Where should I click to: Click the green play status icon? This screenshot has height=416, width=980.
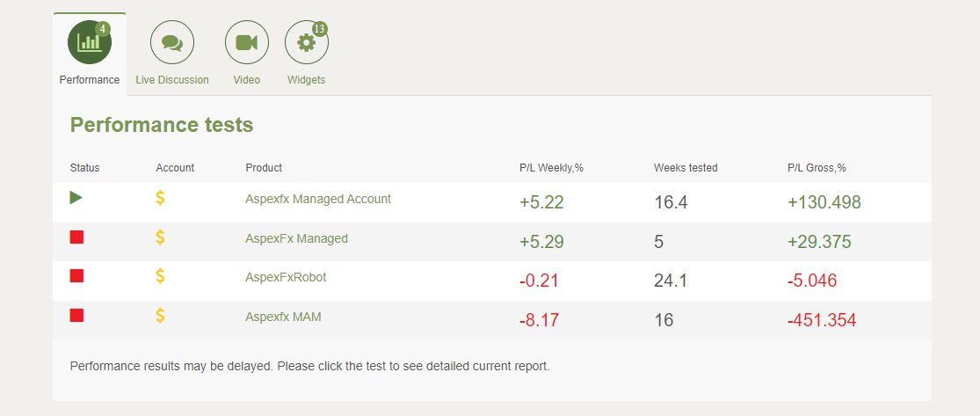pyautogui.click(x=76, y=198)
